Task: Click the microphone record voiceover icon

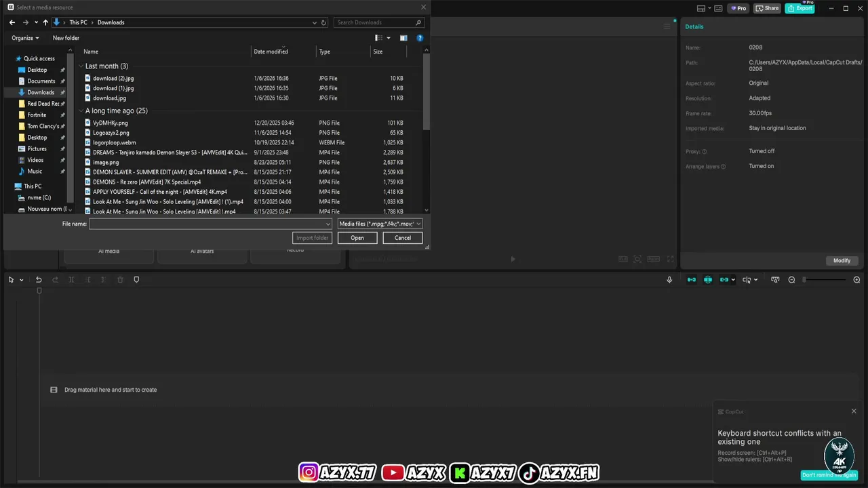Action: tap(669, 280)
